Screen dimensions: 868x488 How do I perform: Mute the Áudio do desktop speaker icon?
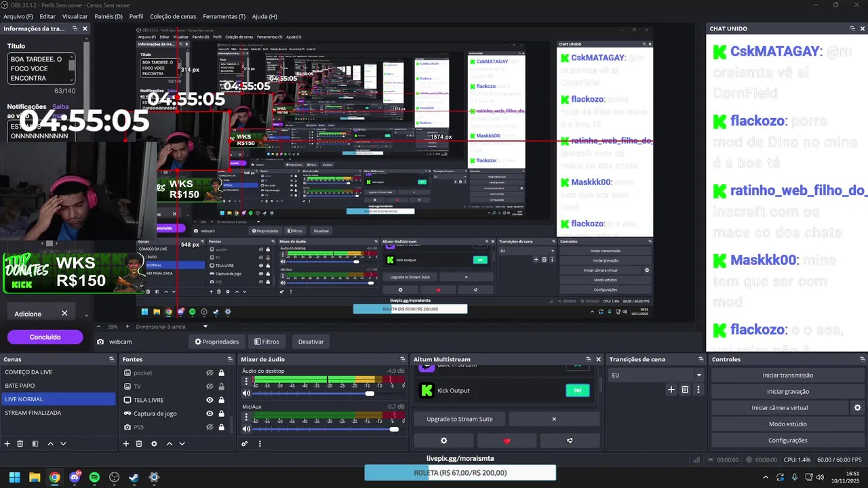coord(246,393)
